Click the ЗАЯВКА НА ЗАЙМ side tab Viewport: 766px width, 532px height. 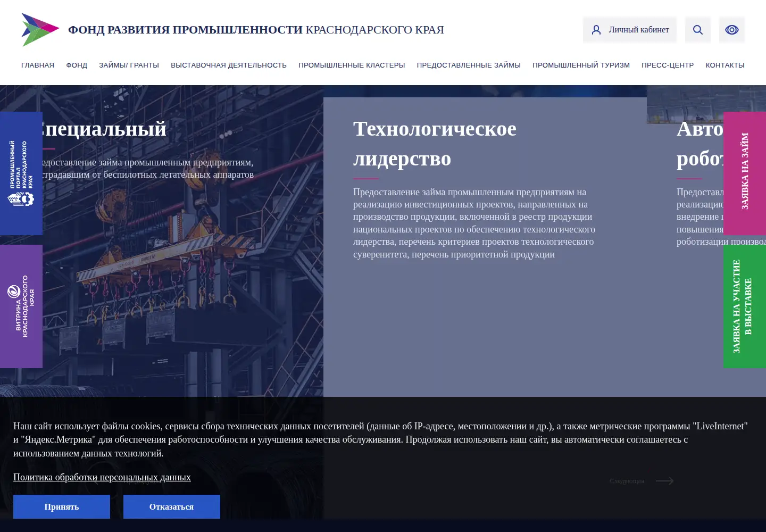745,173
